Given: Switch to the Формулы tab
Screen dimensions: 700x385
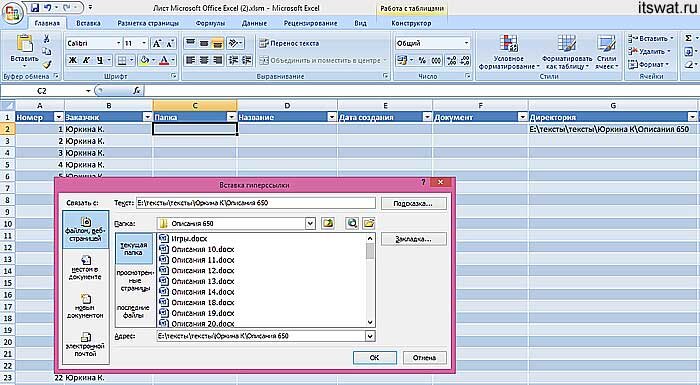Looking at the screenshot, I should pos(210,23).
